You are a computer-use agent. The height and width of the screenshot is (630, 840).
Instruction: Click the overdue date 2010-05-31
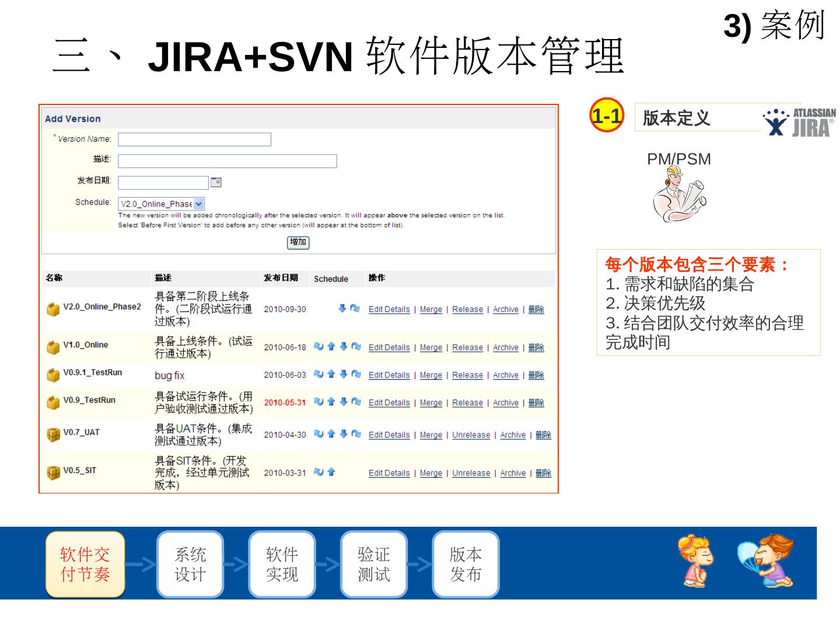[285, 402]
